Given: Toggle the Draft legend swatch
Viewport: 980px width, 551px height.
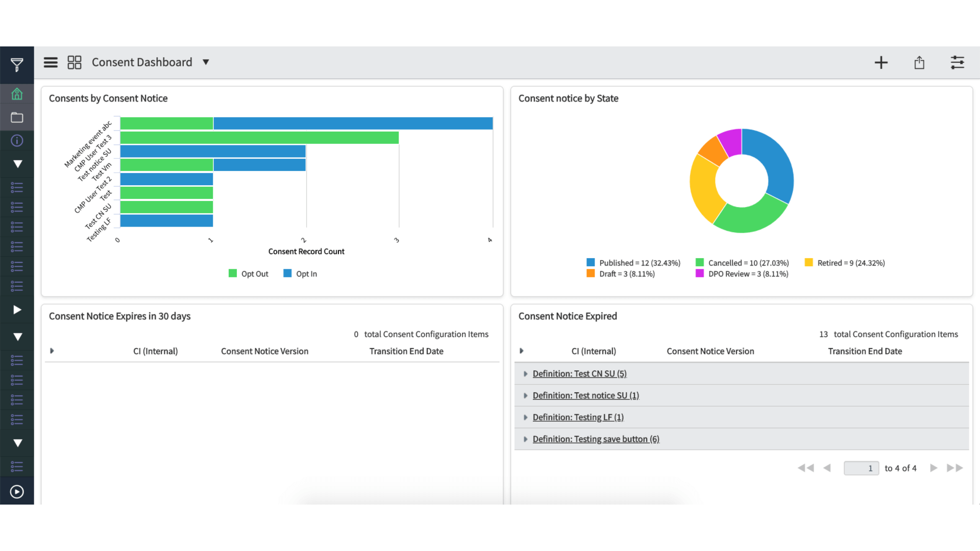Looking at the screenshot, I should point(591,273).
